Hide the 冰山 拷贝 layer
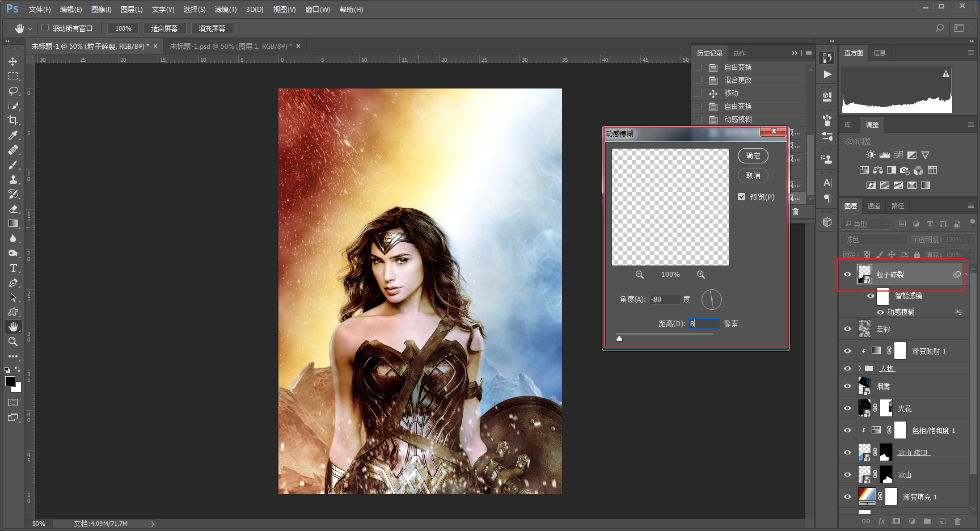The height and width of the screenshot is (531, 980). pos(847,453)
